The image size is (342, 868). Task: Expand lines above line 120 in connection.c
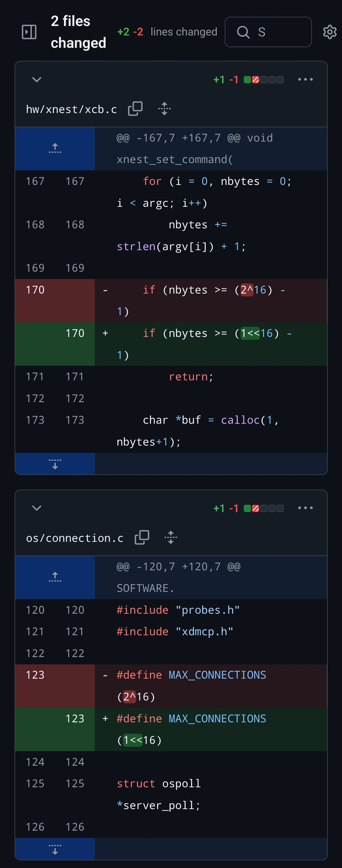click(x=55, y=577)
